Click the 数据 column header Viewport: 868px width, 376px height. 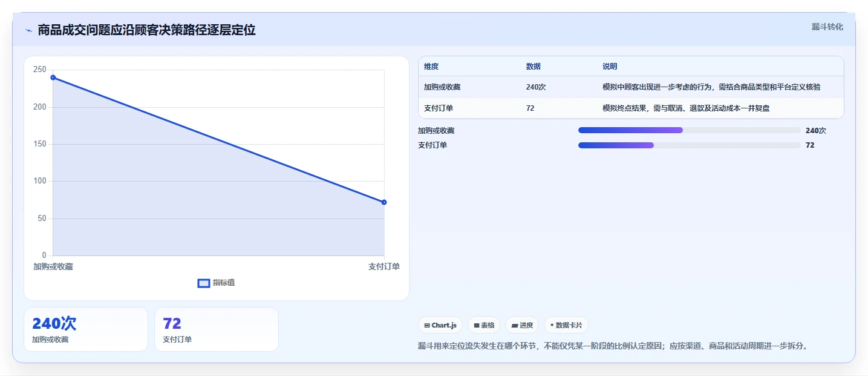[534, 67]
